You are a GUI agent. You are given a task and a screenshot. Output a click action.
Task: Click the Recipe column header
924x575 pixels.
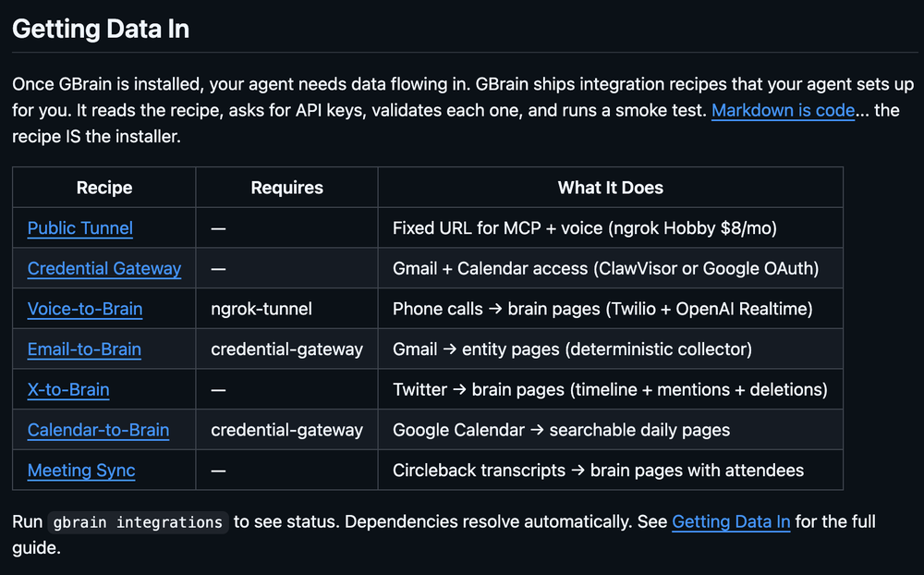click(104, 188)
